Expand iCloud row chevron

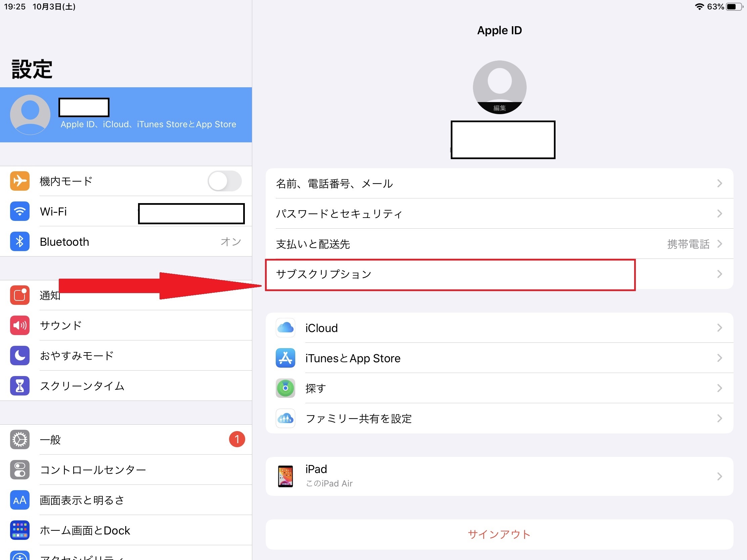tap(719, 327)
